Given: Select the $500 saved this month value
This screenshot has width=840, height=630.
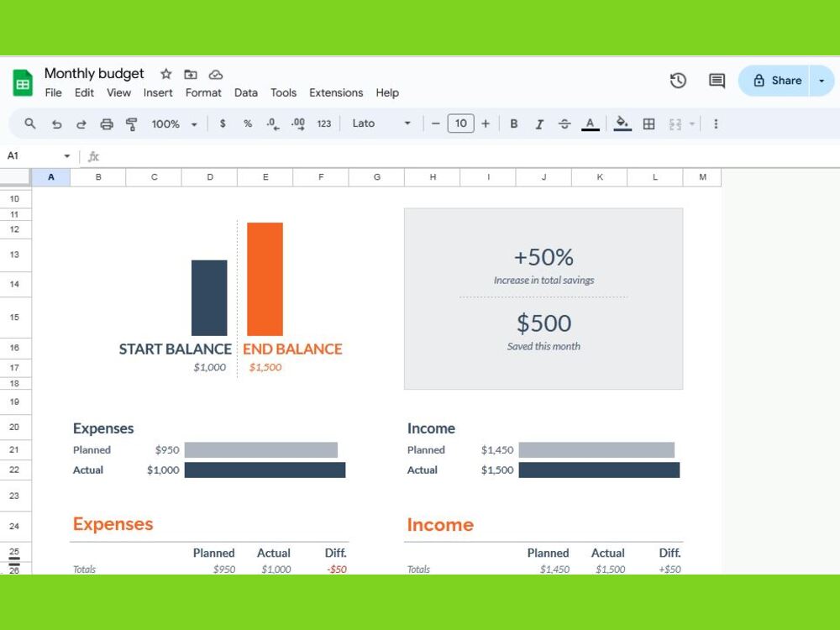Looking at the screenshot, I should click(x=543, y=323).
